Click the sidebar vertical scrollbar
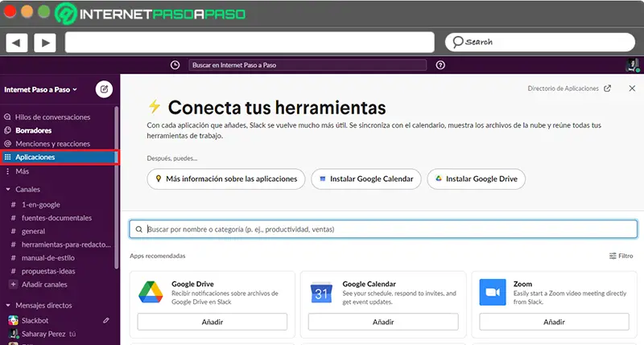 coord(117,187)
